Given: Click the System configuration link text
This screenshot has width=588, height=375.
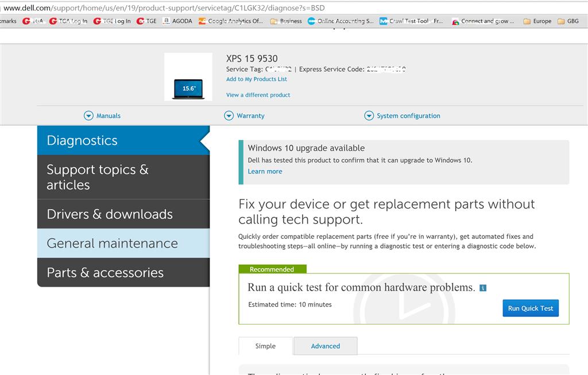Looking at the screenshot, I should 408,115.
